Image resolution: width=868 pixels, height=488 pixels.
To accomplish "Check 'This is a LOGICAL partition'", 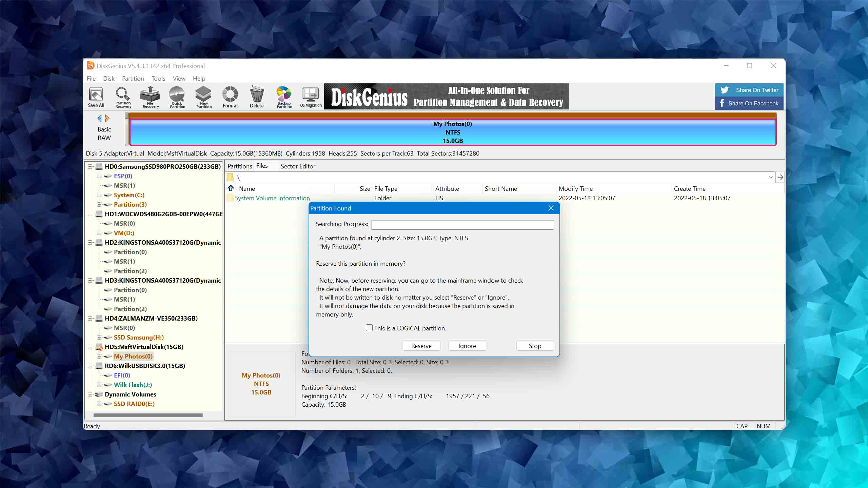I will 369,328.
